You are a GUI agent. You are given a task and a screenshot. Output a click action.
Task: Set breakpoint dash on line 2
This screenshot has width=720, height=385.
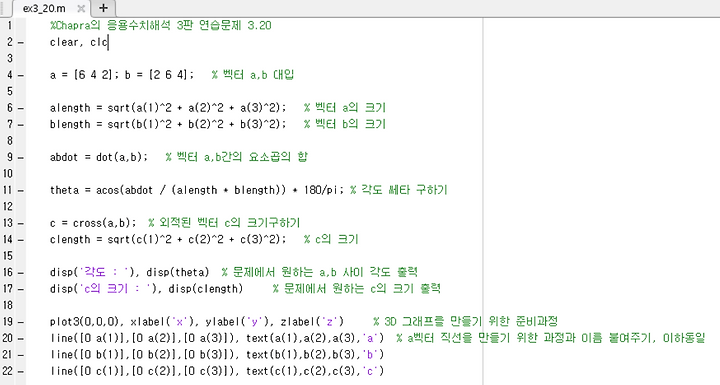pos(21,42)
